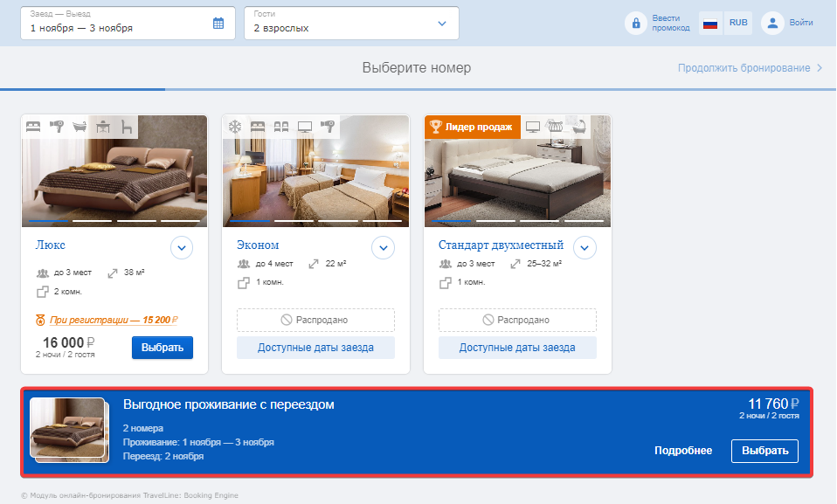Click the hairdryer icon on Люкс photo
This screenshot has width=837, height=504.
point(57,127)
